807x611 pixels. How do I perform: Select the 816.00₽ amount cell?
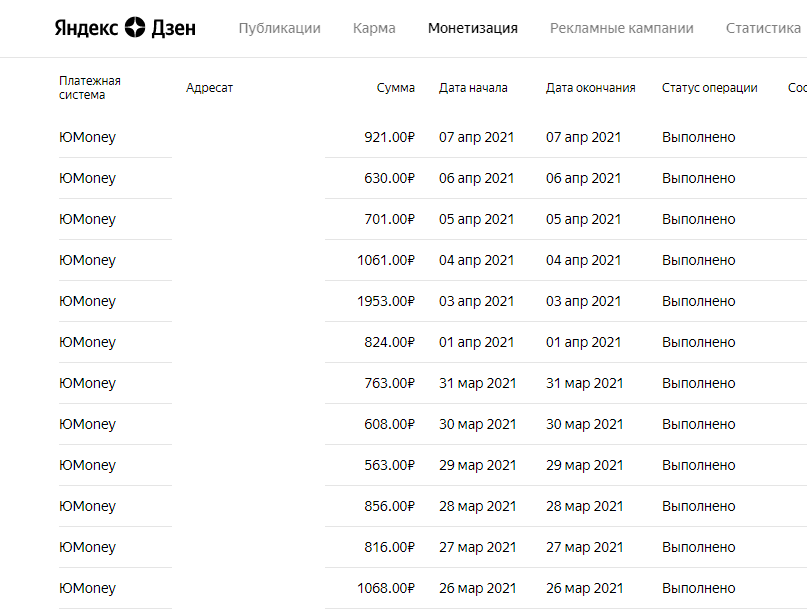[389, 547]
